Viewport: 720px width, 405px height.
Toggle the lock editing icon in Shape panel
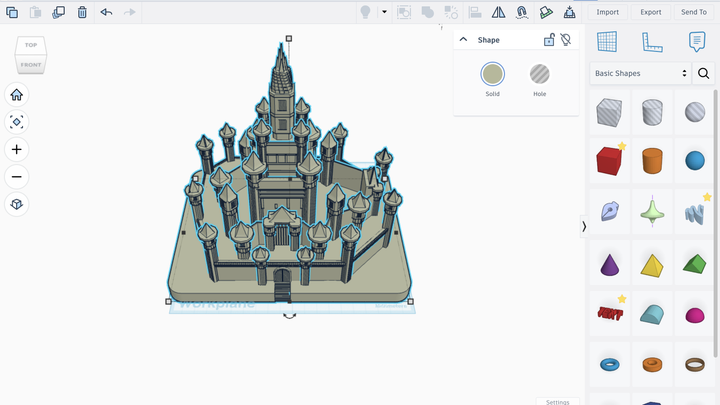549,40
